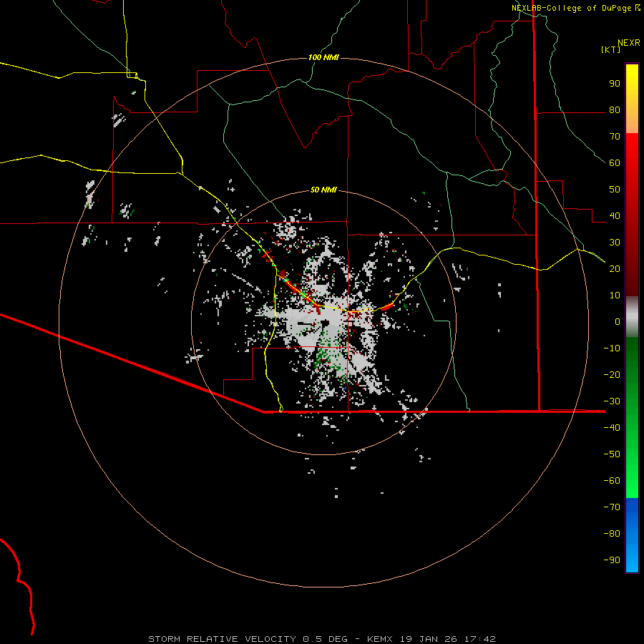Image resolution: width=644 pixels, height=644 pixels.
Task: Select the -60 value on the velocity scale
Action: click(612, 481)
